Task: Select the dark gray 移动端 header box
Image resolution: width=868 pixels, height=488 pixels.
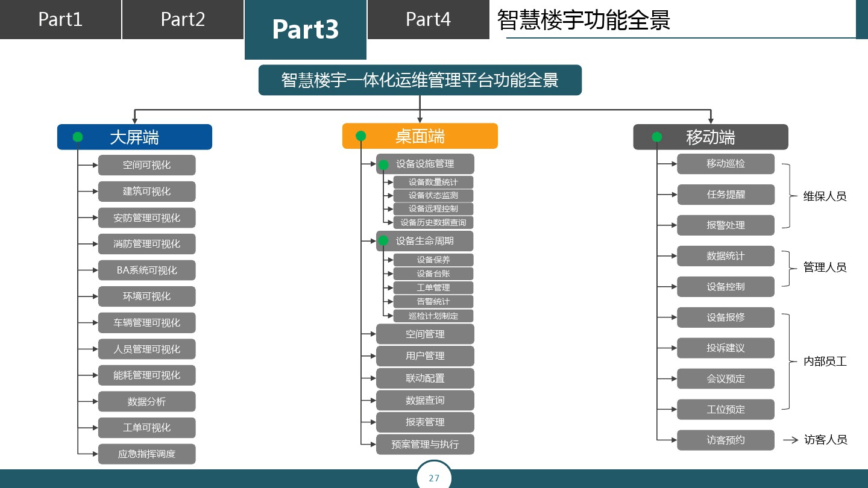Action: [711, 137]
